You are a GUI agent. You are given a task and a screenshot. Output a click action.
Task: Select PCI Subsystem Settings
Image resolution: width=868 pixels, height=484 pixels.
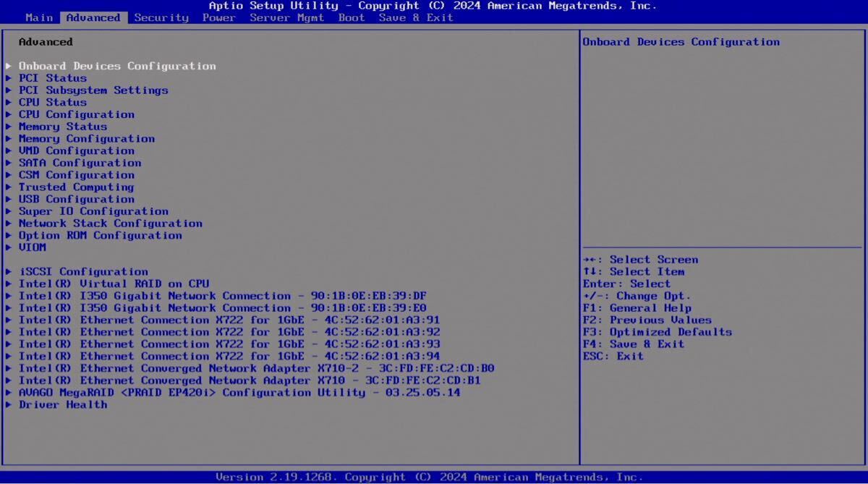pyautogui.click(x=93, y=90)
